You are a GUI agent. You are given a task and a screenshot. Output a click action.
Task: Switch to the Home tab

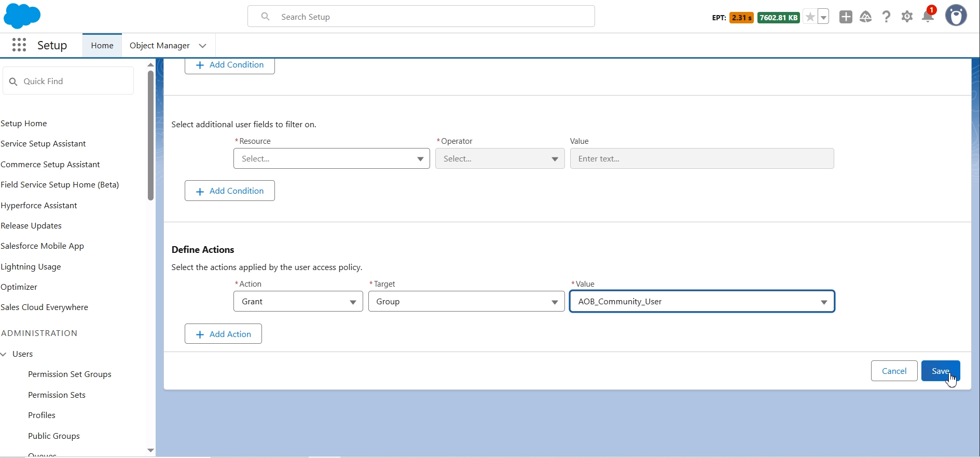pos(102,46)
